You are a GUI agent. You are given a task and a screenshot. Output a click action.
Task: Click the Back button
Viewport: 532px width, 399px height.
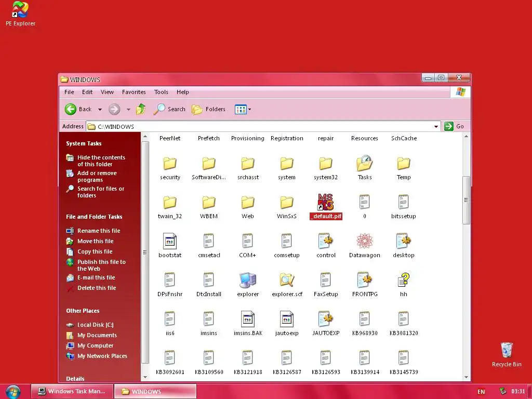point(78,109)
